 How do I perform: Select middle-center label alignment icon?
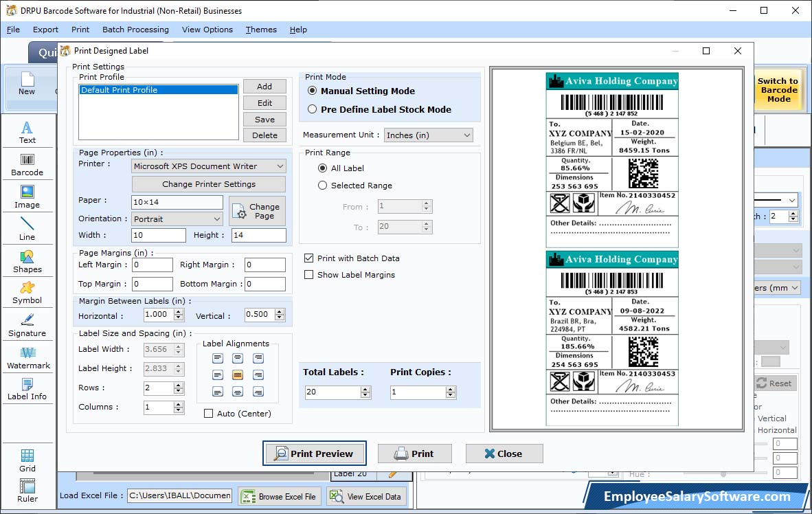[x=238, y=375]
